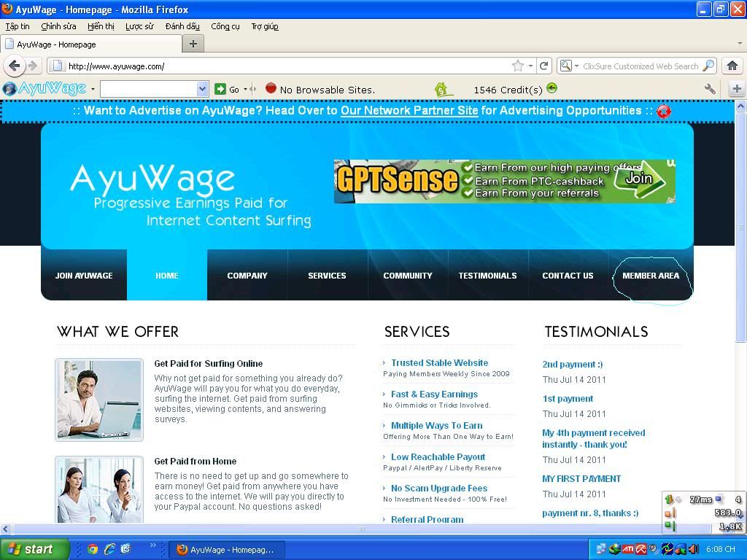Follow Our Network Partner Site link
Image resolution: width=747 pixels, height=560 pixels.
click(x=409, y=111)
